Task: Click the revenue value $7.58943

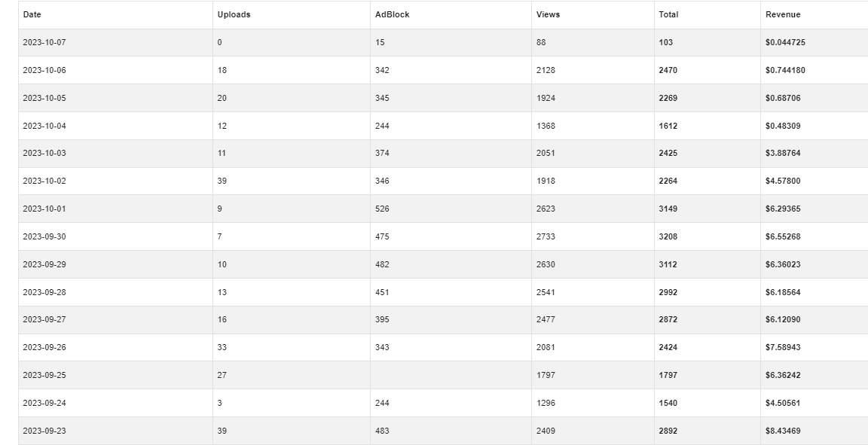Action: point(783,348)
